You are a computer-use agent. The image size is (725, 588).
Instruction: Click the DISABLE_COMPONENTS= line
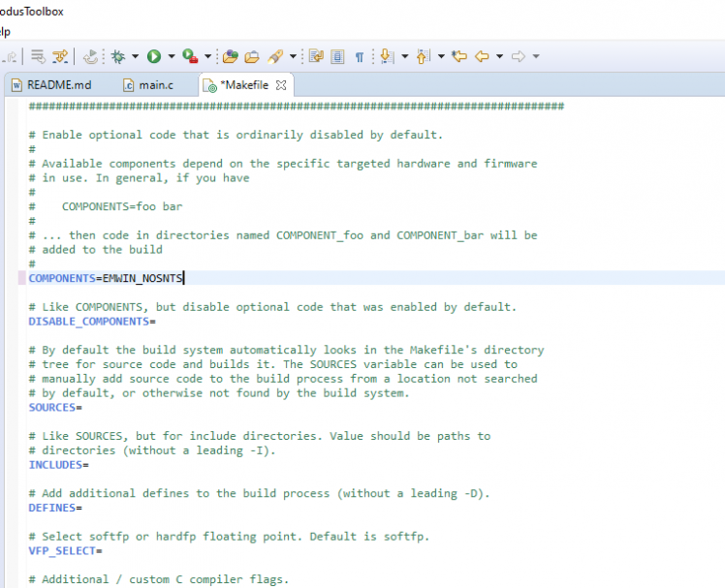[x=92, y=322]
